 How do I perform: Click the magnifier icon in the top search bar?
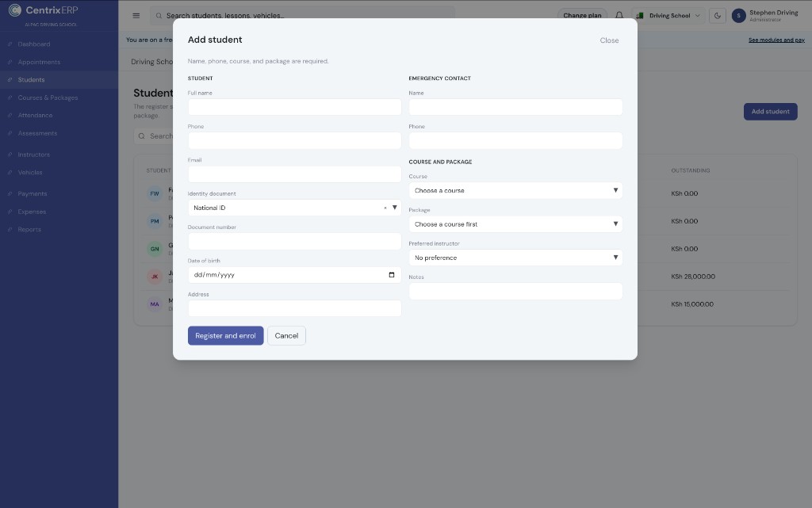click(x=159, y=16)
